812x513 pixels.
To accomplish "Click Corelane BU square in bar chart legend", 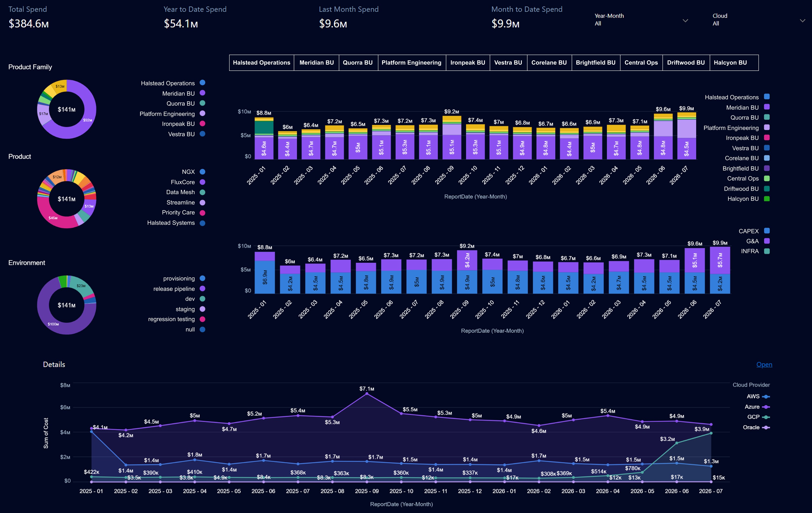I will (767, 158).
